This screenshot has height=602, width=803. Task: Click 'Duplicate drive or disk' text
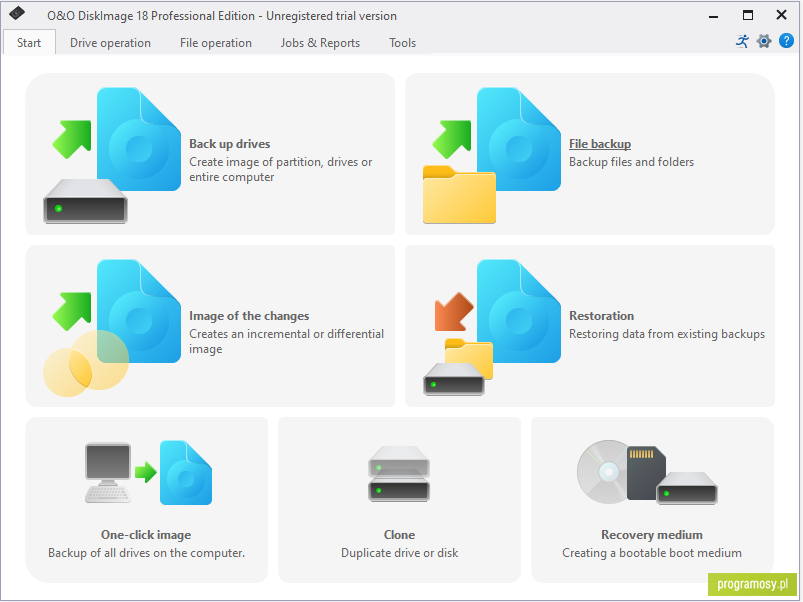click(x=399, y=553)
